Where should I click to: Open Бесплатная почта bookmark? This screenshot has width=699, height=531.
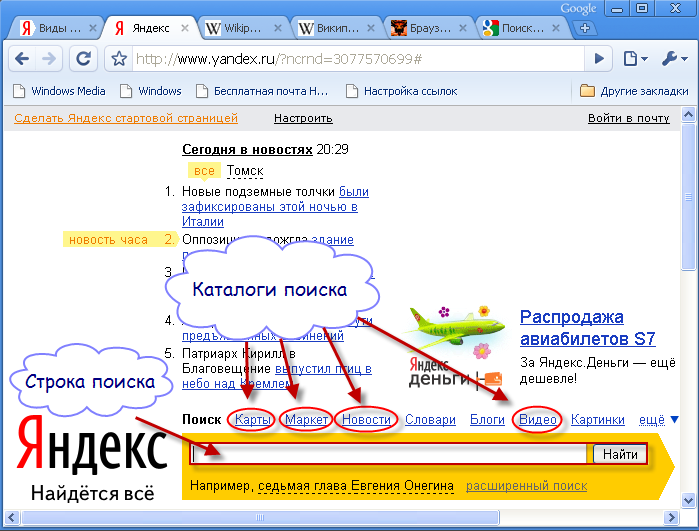pos(262,91)
